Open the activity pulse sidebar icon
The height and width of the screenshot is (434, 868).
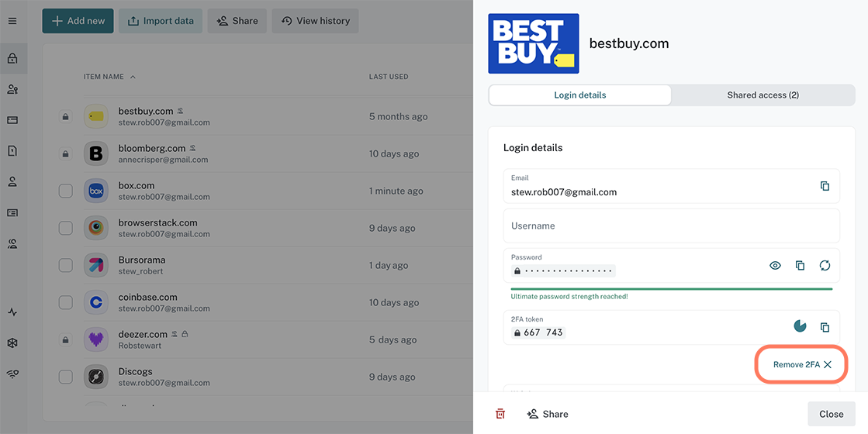coord(12,312)
